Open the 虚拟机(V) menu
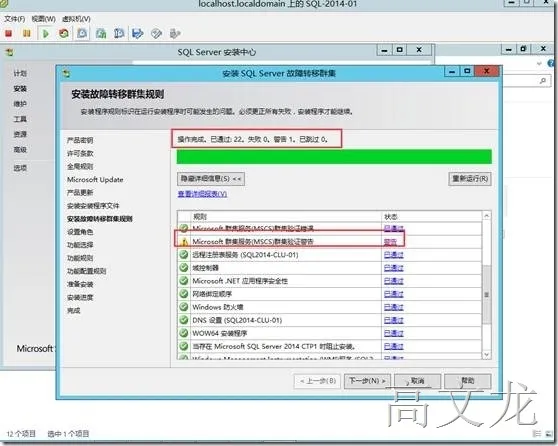The width and height of the screenshot is (558, 446). click(76, 19)
